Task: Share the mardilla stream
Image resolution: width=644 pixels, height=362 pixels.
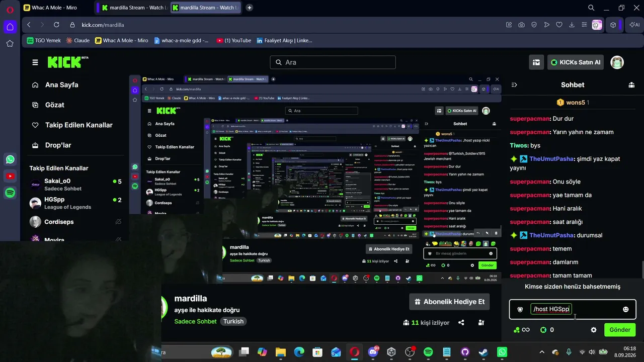Action: (461, 322)
